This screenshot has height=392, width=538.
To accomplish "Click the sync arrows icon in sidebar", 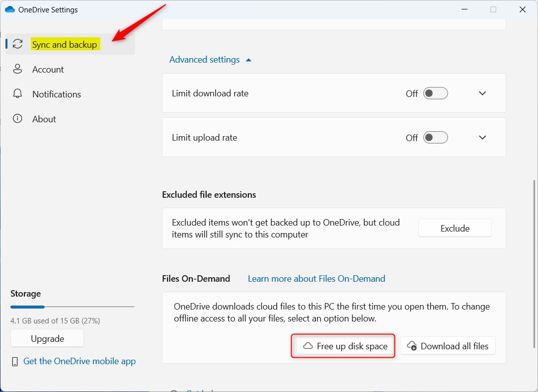I will coord(17,44).
